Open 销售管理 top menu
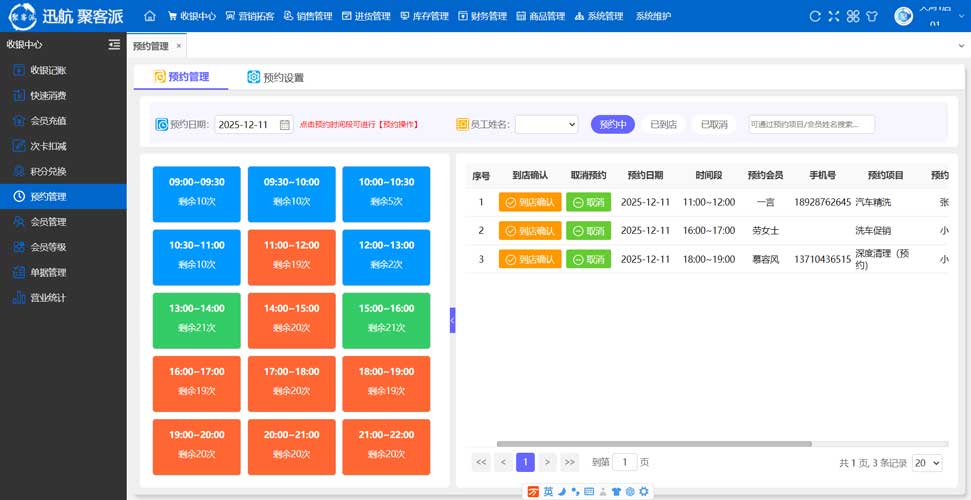This screenshot has height=500, width=971. [308, 16]
